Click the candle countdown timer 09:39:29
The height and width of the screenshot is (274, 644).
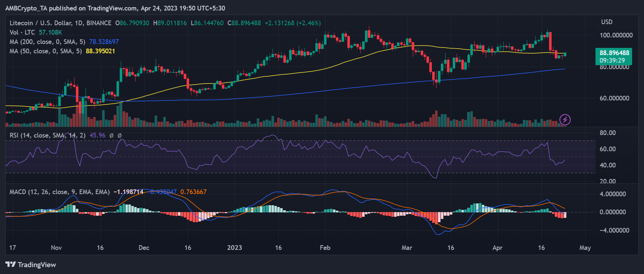tap(612, 60)
